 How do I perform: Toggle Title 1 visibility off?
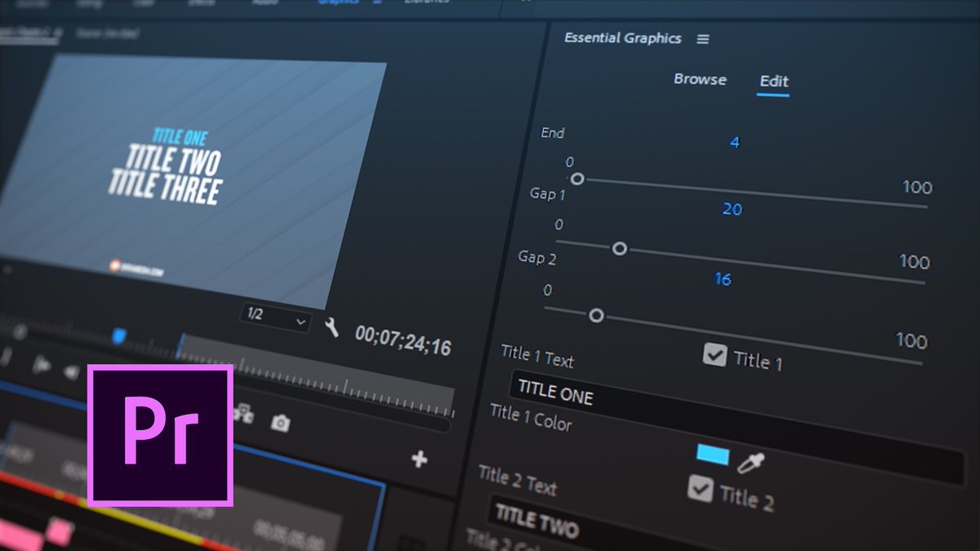click(x=717, y=354)
